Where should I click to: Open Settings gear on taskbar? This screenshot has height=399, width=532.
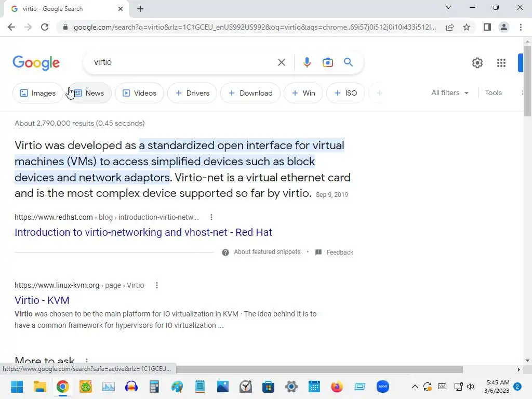click(x=291, y=387)
